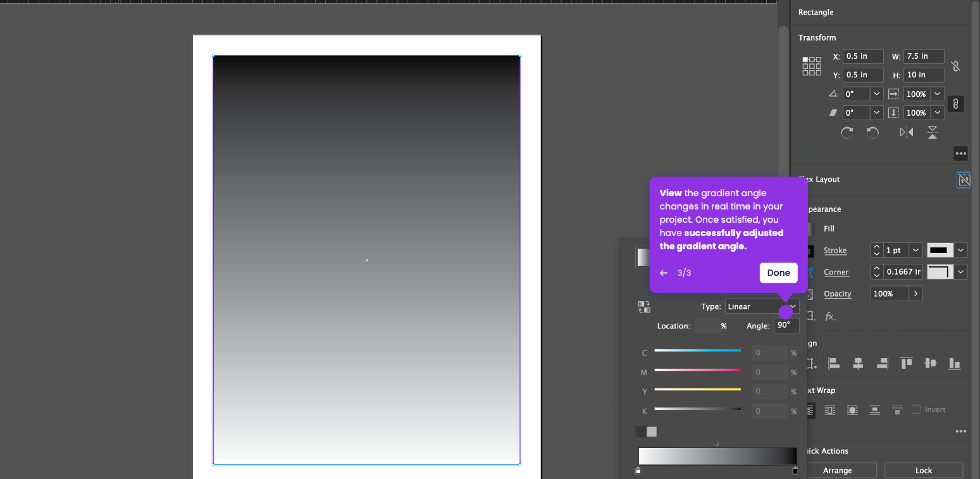Viewport: 980px width, 479px height.
Task: Click the black K color slider
Action: [x=698, y=409]
